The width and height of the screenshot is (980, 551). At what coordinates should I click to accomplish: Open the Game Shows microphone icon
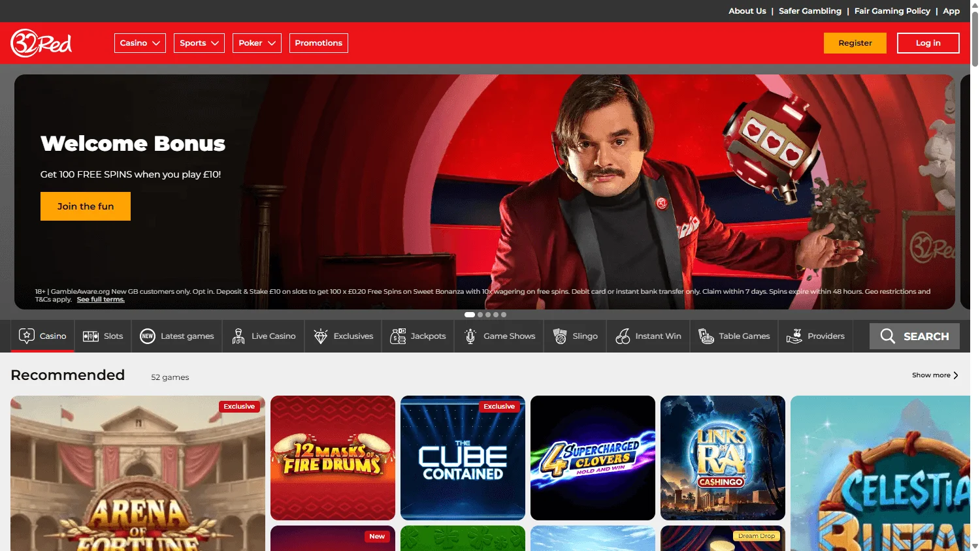tap(470, 336)
